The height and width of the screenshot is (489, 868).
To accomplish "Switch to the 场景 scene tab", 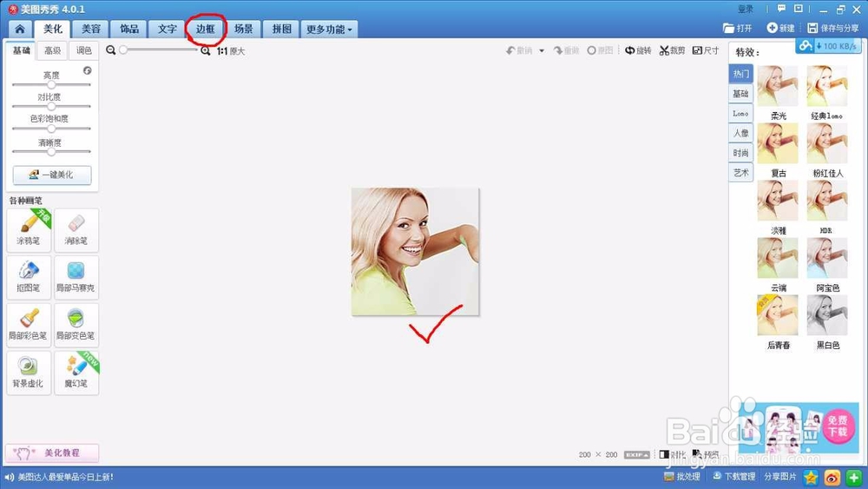I will 244,29.
